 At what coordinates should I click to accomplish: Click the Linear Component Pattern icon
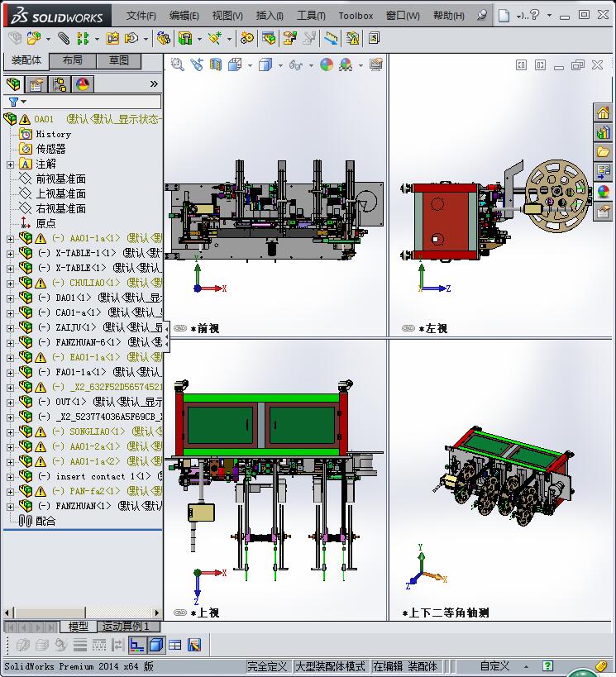tap(83, 38)
